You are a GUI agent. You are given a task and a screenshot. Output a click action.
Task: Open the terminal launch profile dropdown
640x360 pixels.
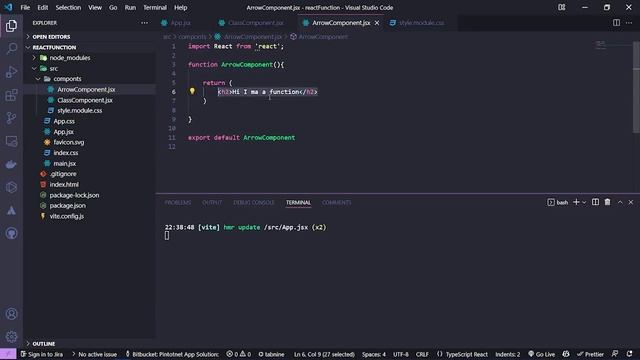(x=584, y=202)
